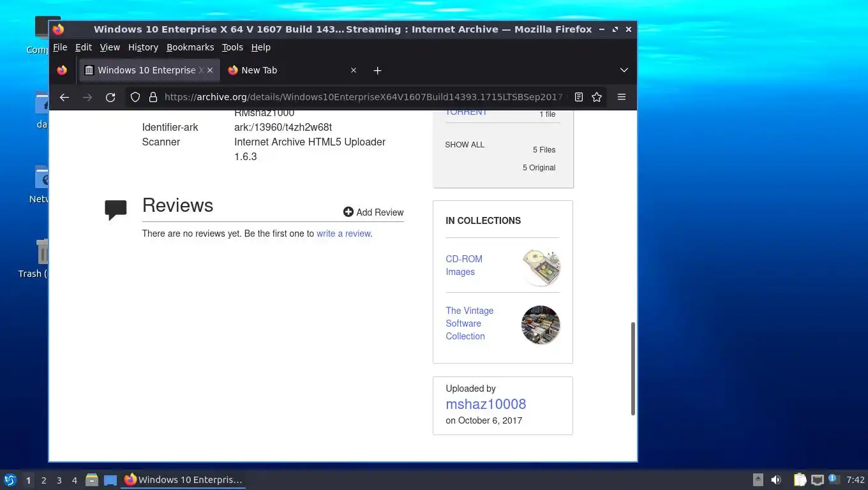Open the Bookmarks menu
Screen dimensions: 868x490
190,47
